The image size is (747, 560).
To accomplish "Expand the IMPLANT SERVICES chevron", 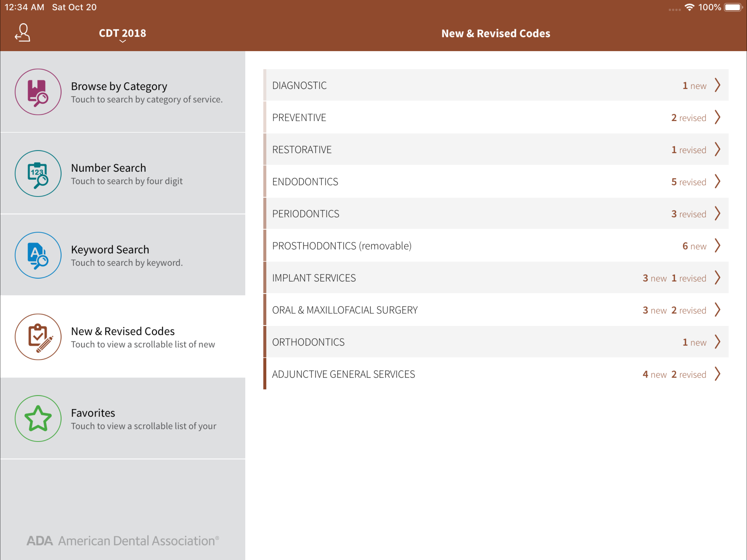I will (718, 278).
